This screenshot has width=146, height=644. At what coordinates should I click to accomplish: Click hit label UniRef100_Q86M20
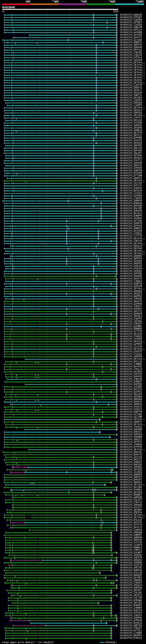click(131, 404)
